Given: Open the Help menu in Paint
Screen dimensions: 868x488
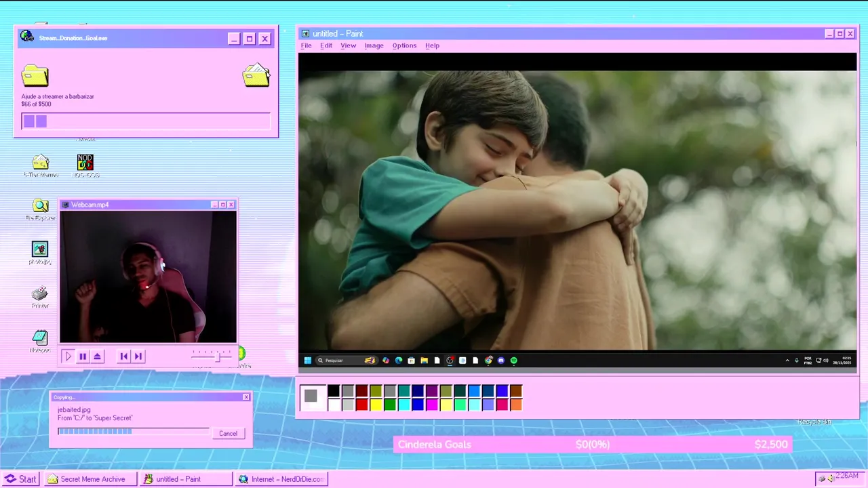Looking at the screenshot, I should tap(432, 45).
